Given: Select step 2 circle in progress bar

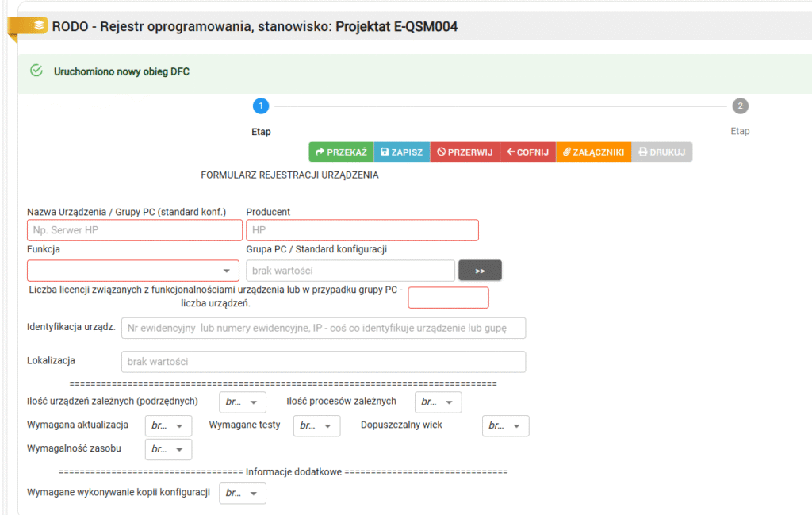Looking at the screenshot, I should tap(740, 106).
